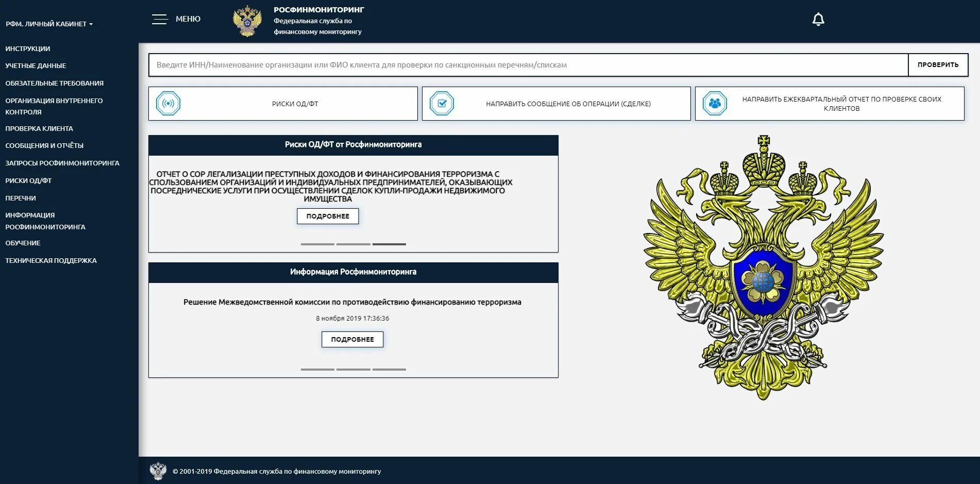The height and width of the screenshot is (484, 980).
Task: Go to Проверка клиента section
Action: pos(39,128)
